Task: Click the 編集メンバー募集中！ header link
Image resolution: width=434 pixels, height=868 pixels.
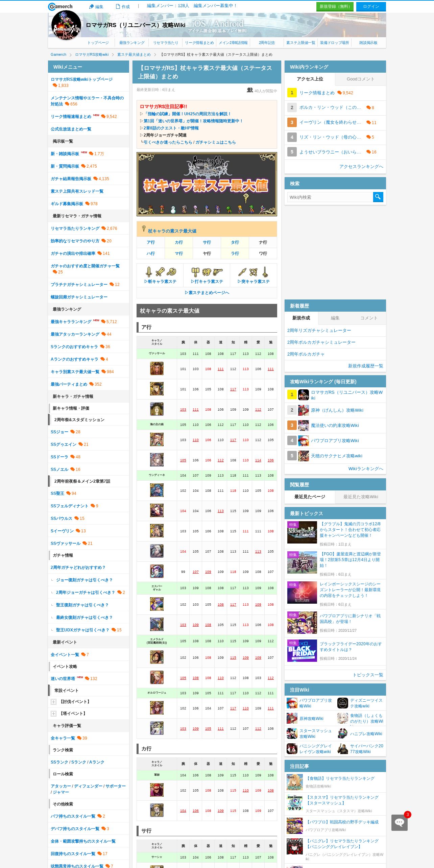Action: (215, 6)
